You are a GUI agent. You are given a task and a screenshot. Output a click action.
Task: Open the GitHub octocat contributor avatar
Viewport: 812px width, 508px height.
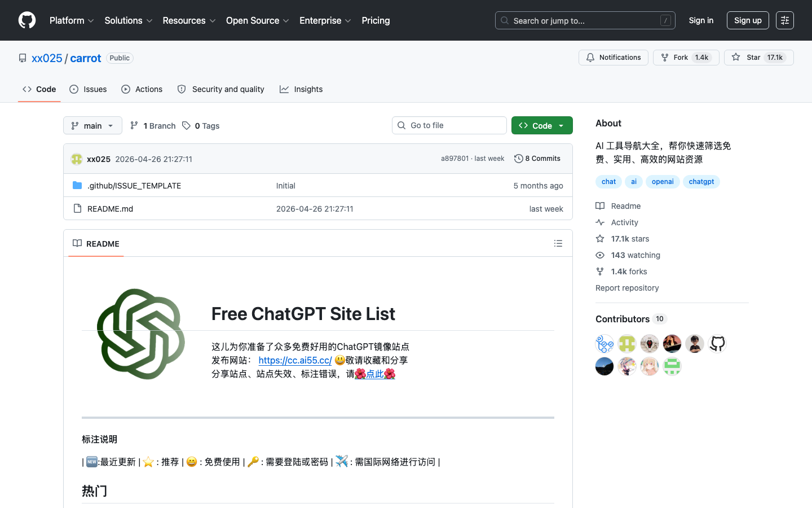tap(717, 344)
